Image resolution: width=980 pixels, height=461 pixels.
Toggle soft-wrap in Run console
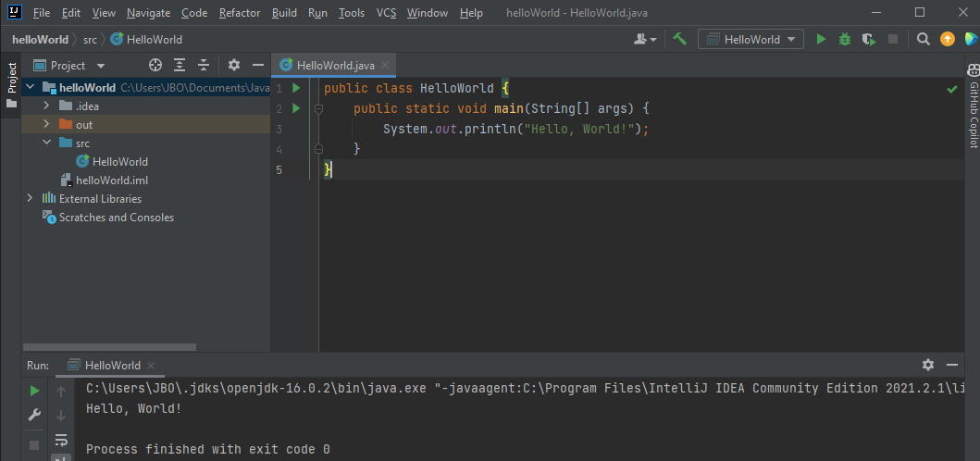coord(61,439)
